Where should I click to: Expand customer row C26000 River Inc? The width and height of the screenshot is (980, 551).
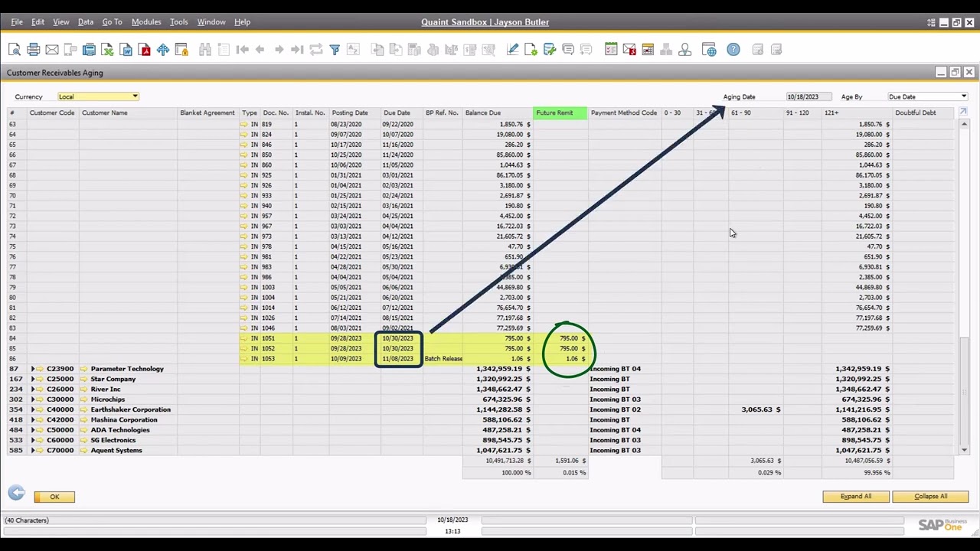tap(33, 389)
